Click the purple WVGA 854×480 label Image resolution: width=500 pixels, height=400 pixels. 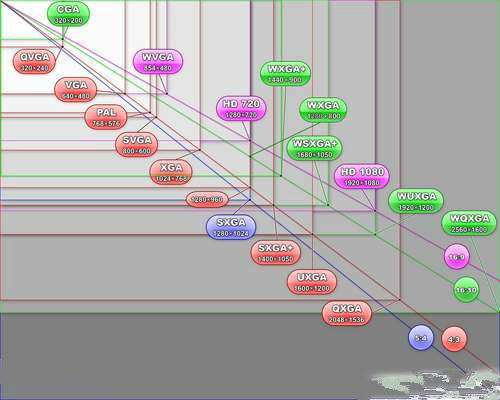point(158,62)
